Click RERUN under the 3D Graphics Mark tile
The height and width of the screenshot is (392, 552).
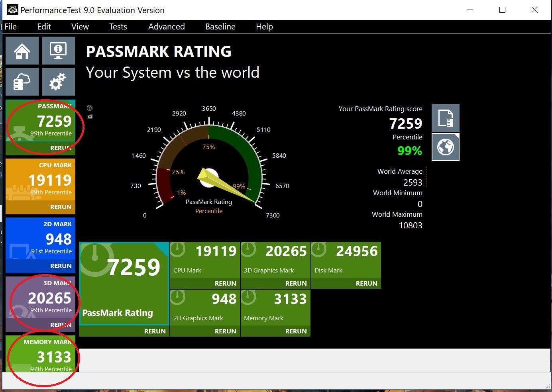tap(296, 283)
